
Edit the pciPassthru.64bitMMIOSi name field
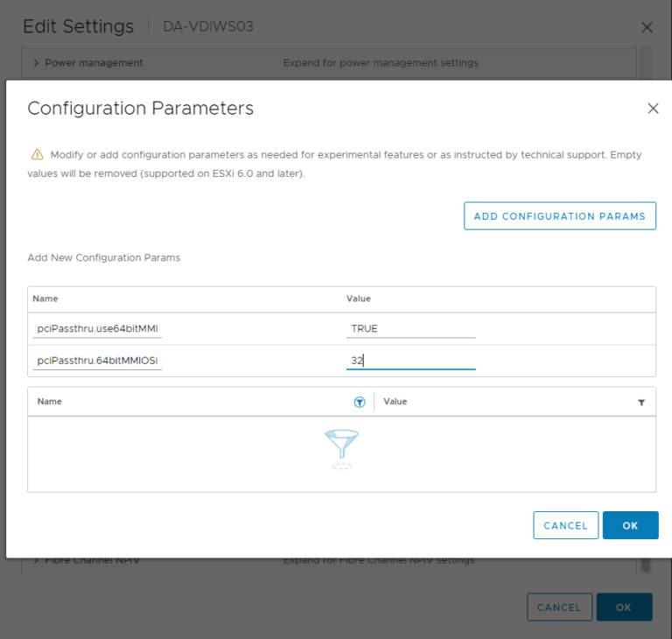click(x=97, y=361)
